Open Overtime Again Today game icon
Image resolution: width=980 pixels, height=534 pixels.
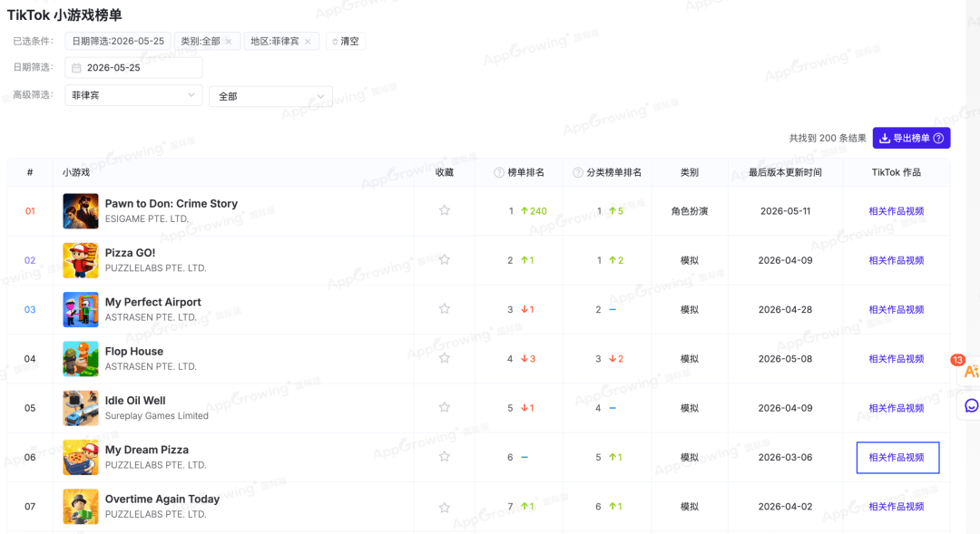click(81, 507)
